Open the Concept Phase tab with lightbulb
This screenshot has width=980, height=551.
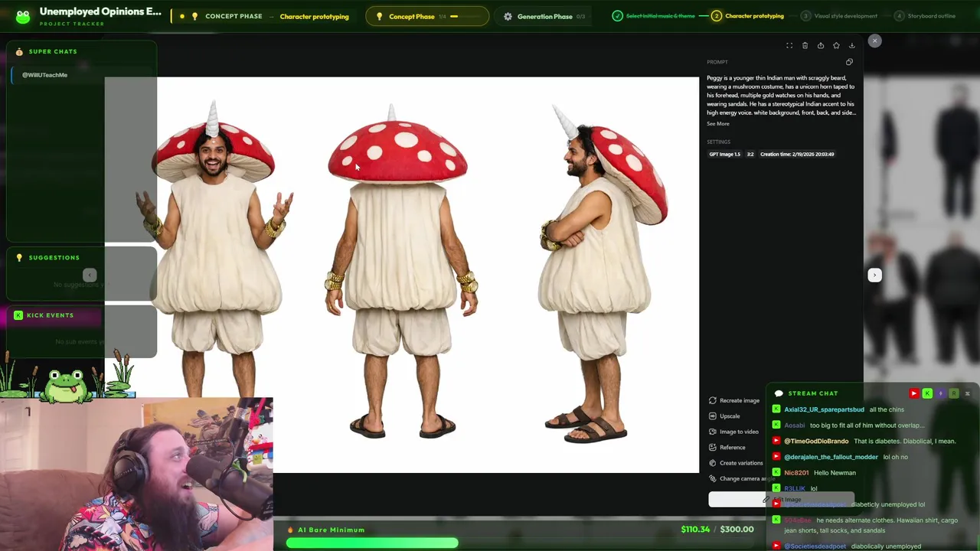tap(427, 16)
